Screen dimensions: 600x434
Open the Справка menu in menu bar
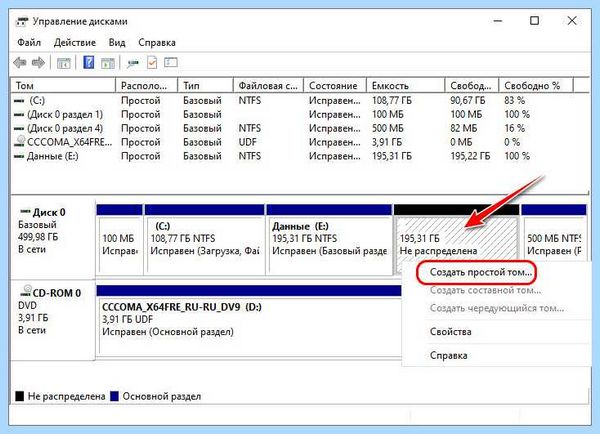(157, 42)
